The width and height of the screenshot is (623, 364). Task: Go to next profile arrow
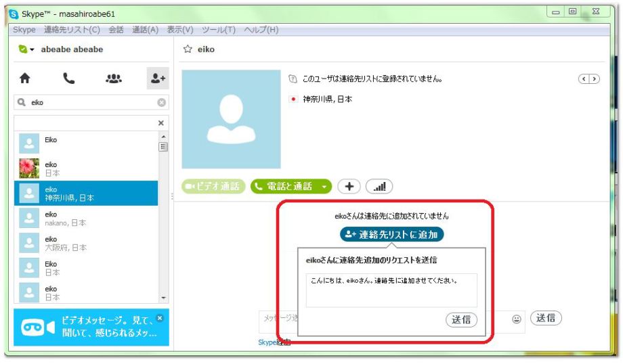coord(595,79)
